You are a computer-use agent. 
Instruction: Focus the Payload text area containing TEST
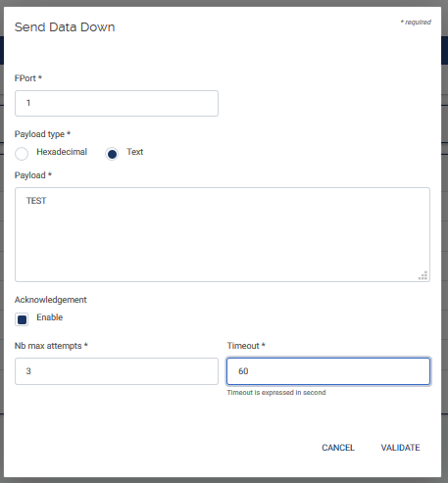[x=223, y=234]
